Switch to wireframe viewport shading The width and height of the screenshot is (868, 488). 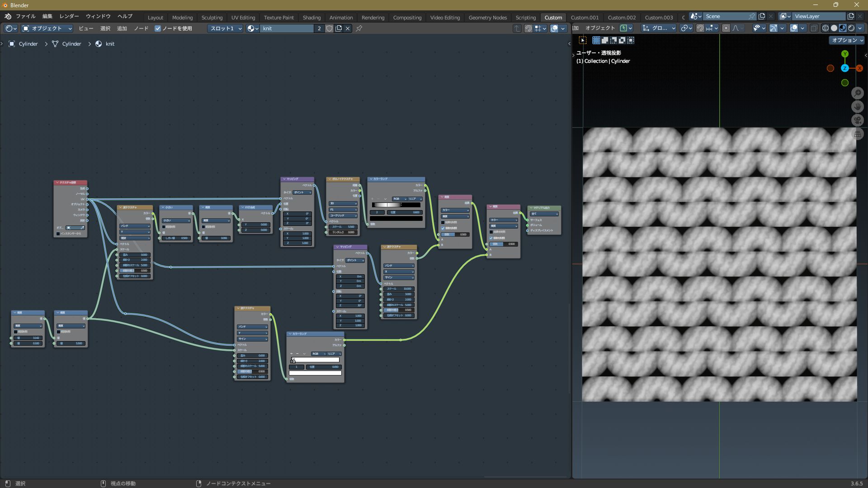(826, 28)
